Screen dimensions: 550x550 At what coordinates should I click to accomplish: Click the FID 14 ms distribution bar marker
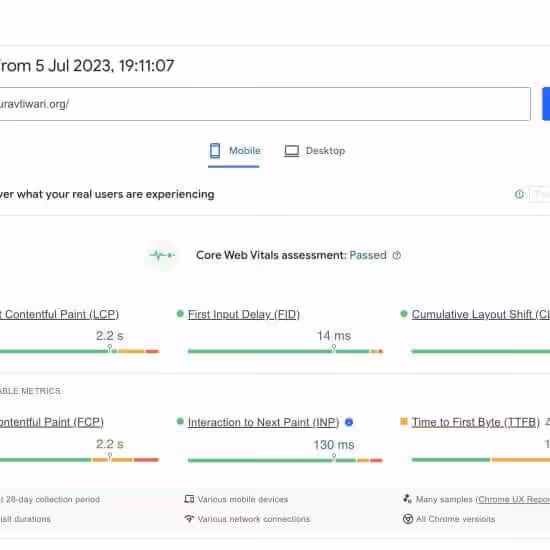(334, 348)
